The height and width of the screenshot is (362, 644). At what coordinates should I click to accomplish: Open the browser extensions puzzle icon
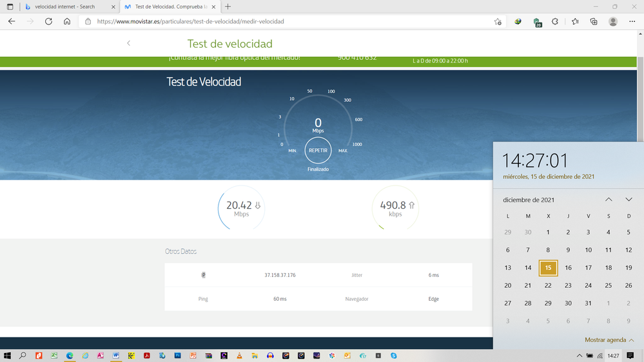[555, 21]
